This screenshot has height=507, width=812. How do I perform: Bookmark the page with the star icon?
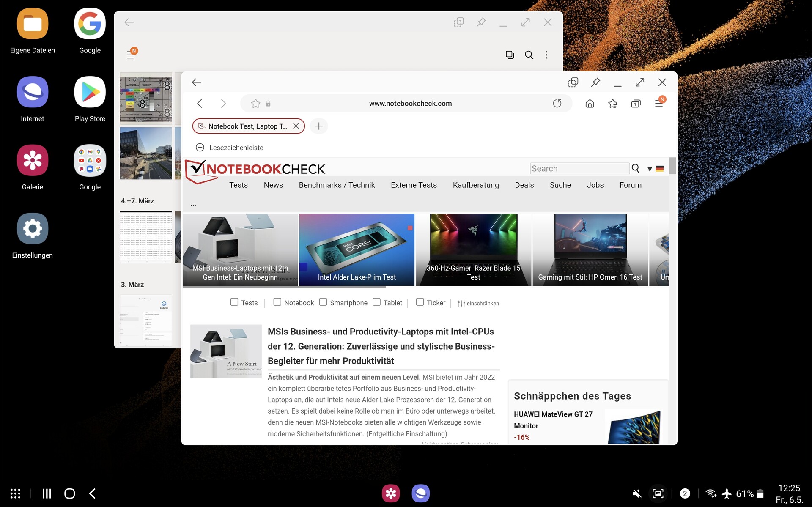click(x=255, y=104)
